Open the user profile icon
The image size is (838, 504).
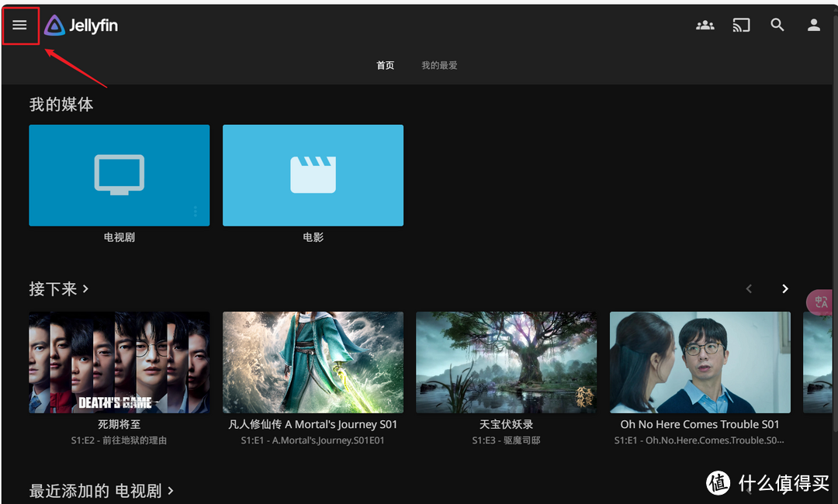point(813,26)
